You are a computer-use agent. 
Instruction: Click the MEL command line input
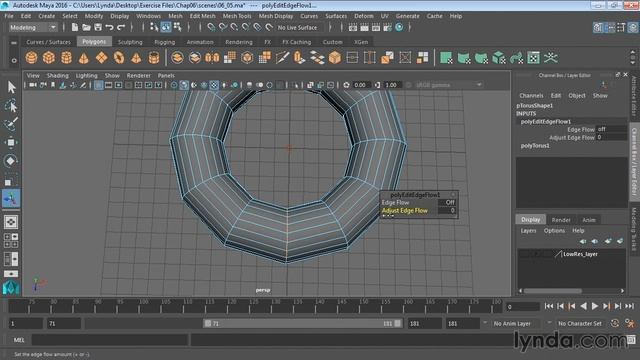pyautogui.click(x=110, y=340)
